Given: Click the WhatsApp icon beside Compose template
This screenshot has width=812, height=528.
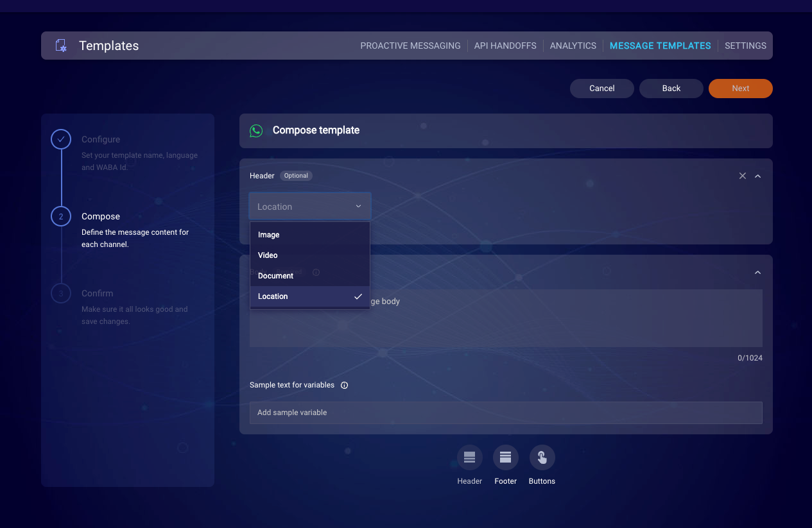Looking at the screenshot, I should tap(256, 130).
